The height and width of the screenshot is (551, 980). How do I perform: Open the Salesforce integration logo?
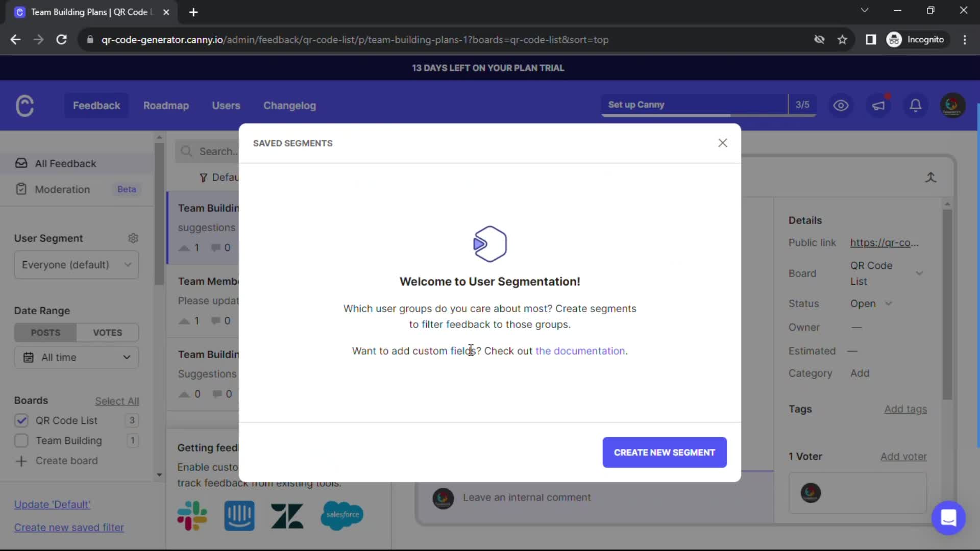coord(342,516)
